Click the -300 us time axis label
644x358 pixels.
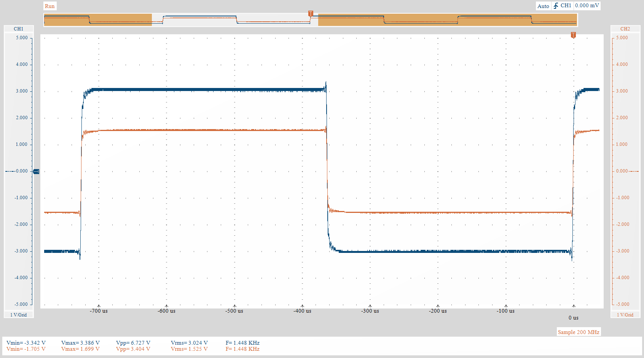[370, 311]
